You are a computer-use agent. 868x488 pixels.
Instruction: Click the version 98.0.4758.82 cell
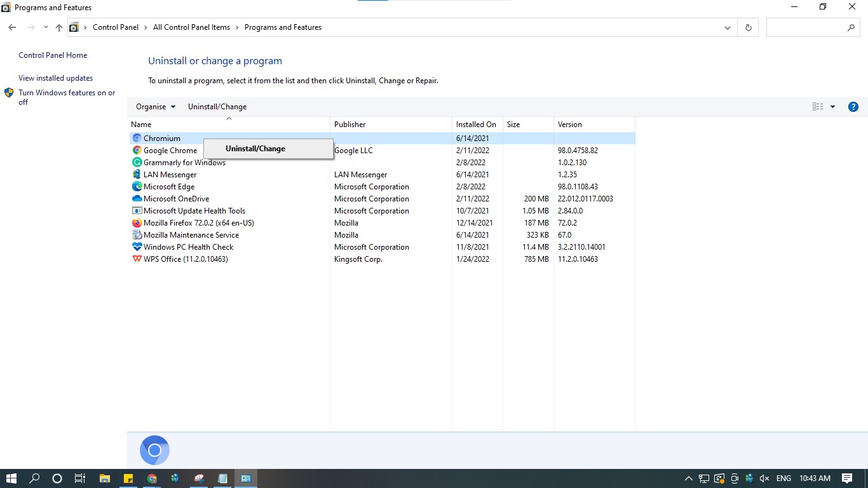click(578, 151)
